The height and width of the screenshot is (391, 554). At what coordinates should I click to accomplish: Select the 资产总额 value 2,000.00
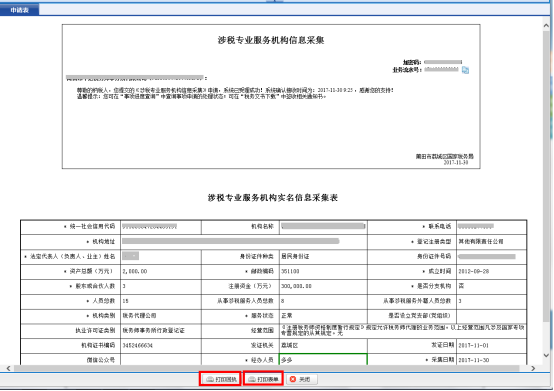pyautogui.click(x=135, y=271)
